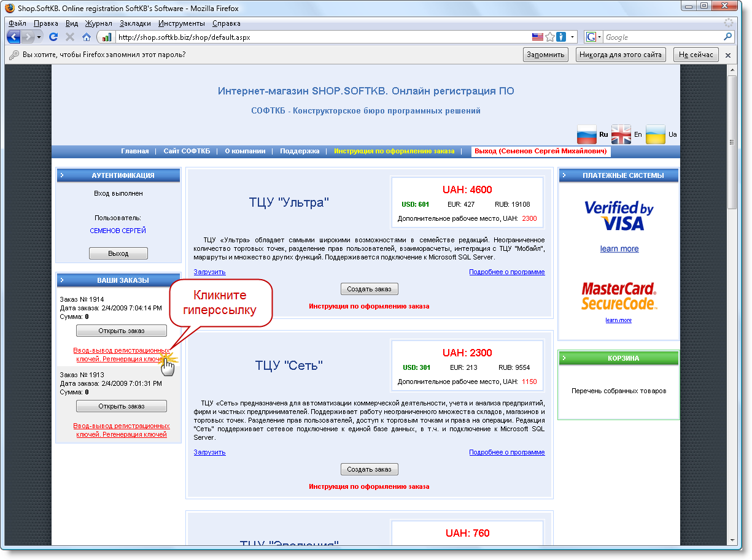Click Загрузить link for ТЦУ "Сеть"
This screenshot has height=560, width=752.
(x=210, y=452)
